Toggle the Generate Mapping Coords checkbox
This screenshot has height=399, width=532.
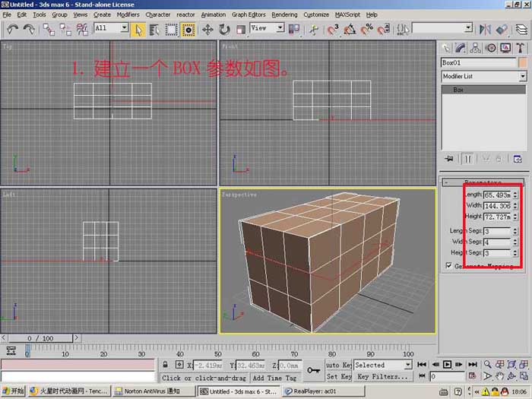448,265
